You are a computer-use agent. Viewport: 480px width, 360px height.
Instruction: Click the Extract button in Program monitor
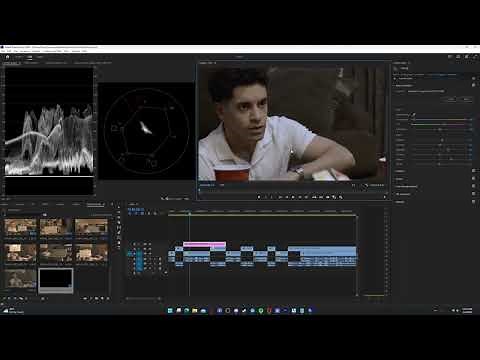[x=321, y=197]
